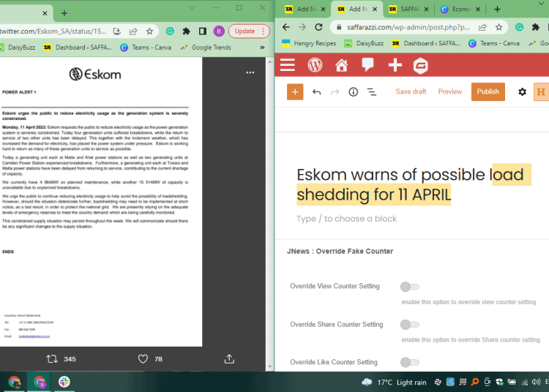
Task: Click the email link in Eskom statement
Action: pos(34,336)
